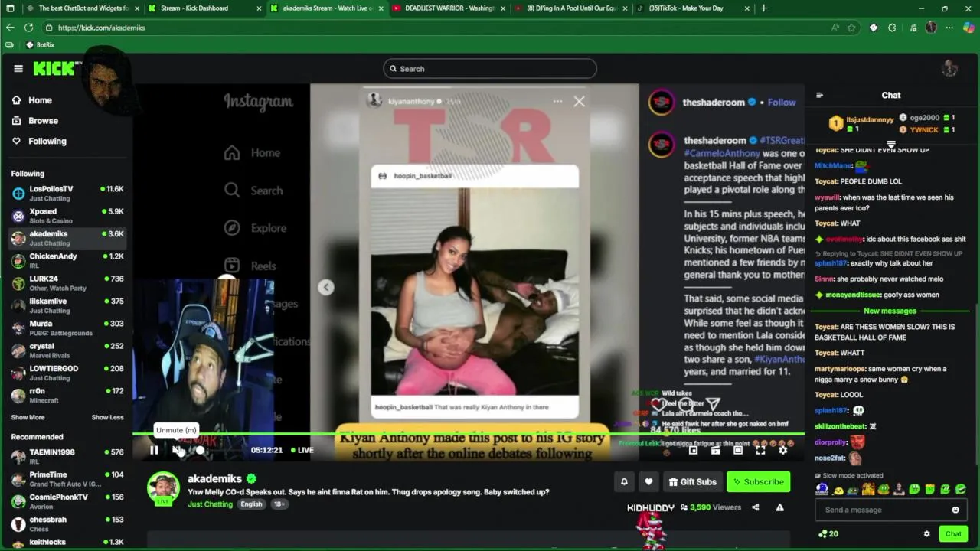The height and width of the screenshot is (551, 980).
Task: Collapse followed list with Show Less
Action: [x=107, y=417]
